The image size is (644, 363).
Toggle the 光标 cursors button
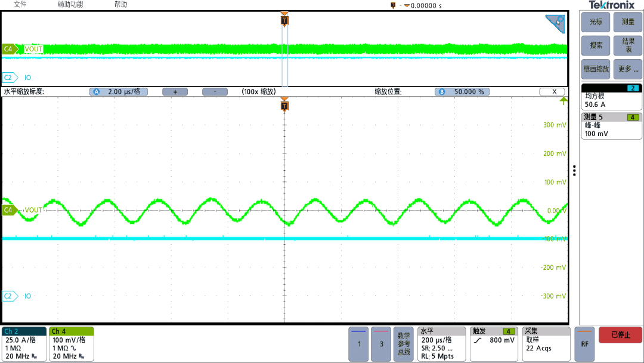coord(596,22)
